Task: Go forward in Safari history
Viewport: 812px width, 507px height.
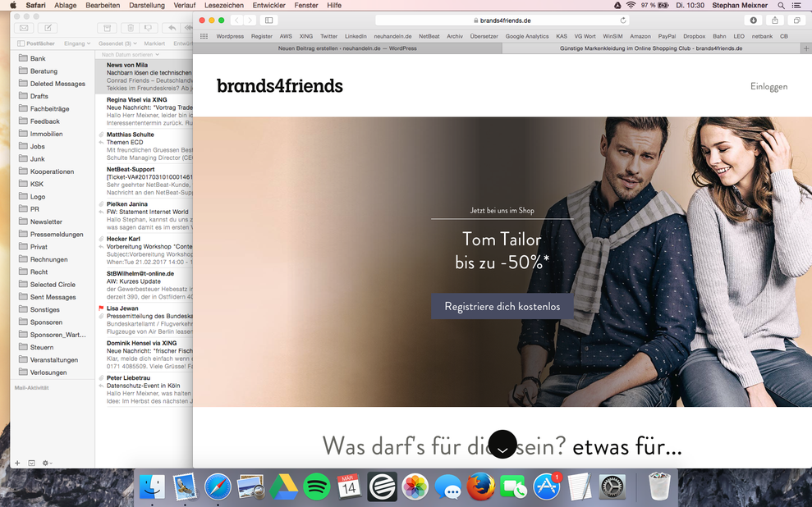Action: 250,21
